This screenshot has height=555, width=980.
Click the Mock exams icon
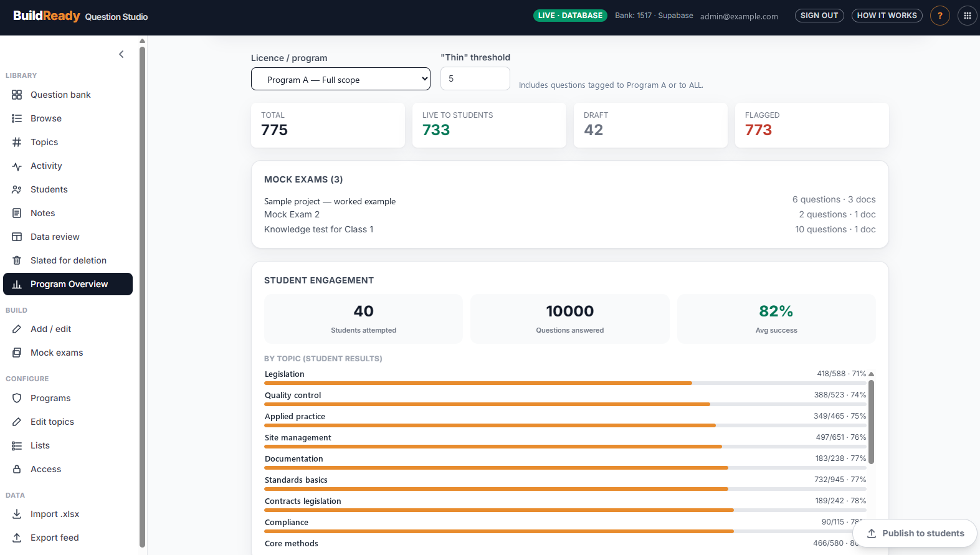point(17,353)
